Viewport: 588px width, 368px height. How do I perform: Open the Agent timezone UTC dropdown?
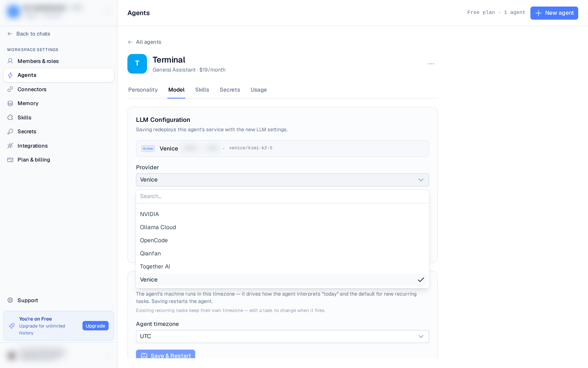[282, 336]
